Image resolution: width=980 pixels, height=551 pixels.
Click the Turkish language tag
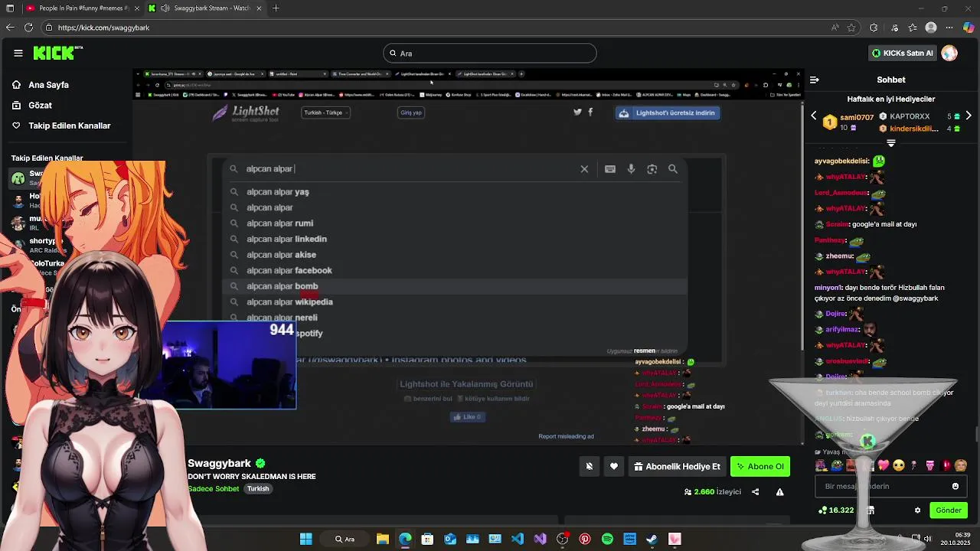pos(258,489)
